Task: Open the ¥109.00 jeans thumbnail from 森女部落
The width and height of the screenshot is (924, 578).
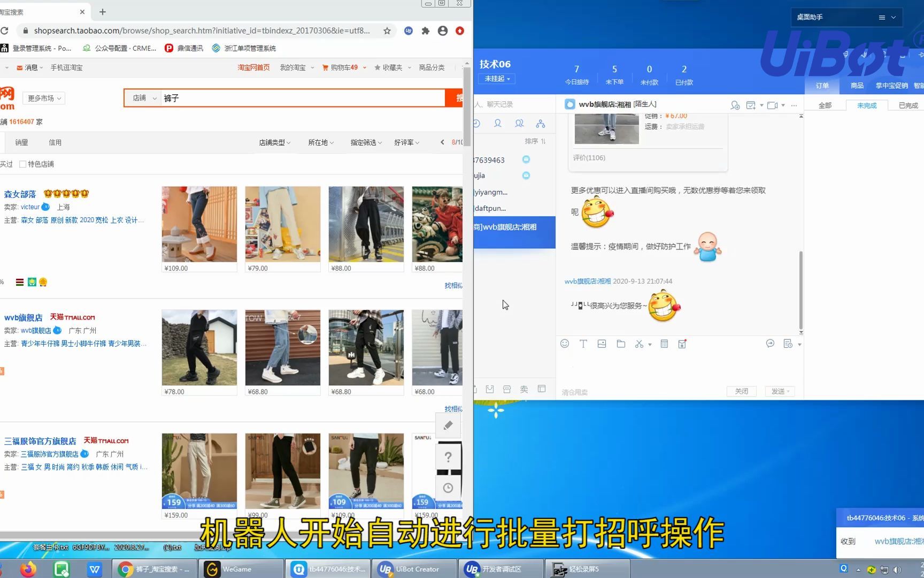Action: (199, 224)
